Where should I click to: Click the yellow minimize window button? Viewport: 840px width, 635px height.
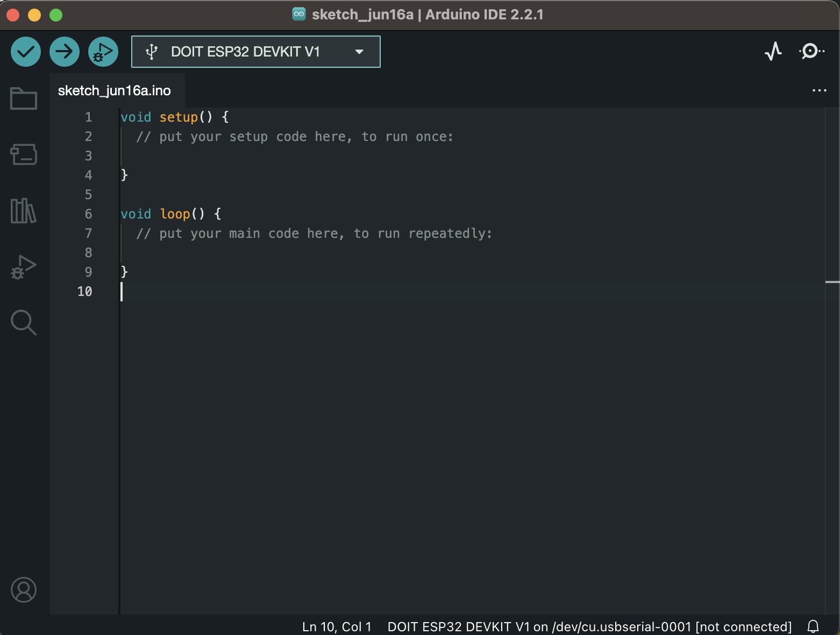pos(34,15)
